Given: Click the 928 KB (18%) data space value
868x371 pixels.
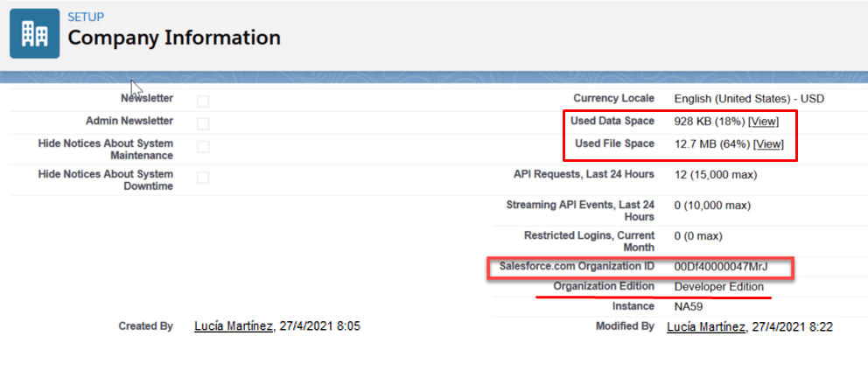Looking at the screenshot, I should click(709, 122).
